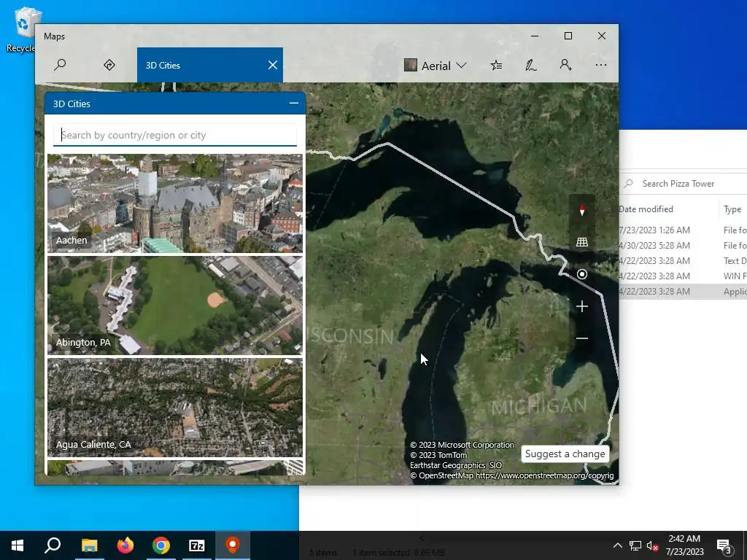Select the 7/23/2023 1:26 AM row
Screen dimensions: 747x560
(x=683, y=230)
